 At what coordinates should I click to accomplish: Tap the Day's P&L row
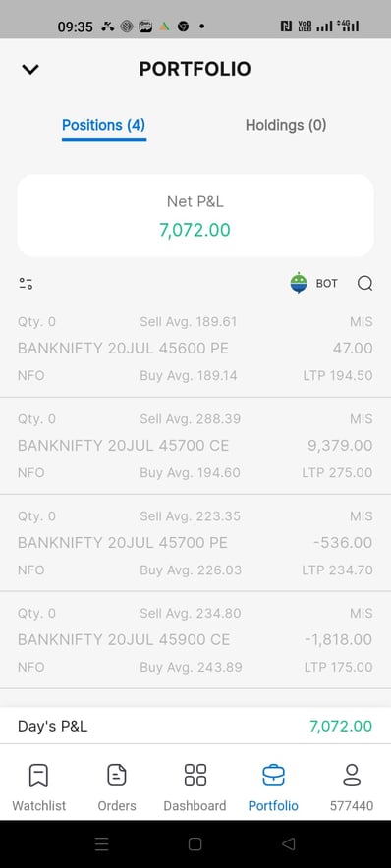[195, 726]
